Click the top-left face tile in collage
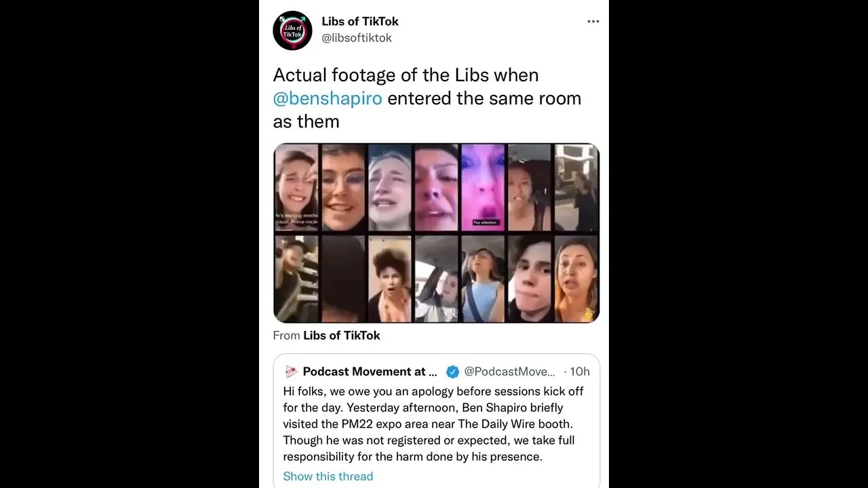This screenshot has height=488, width=868. click(x=296, y=188)
